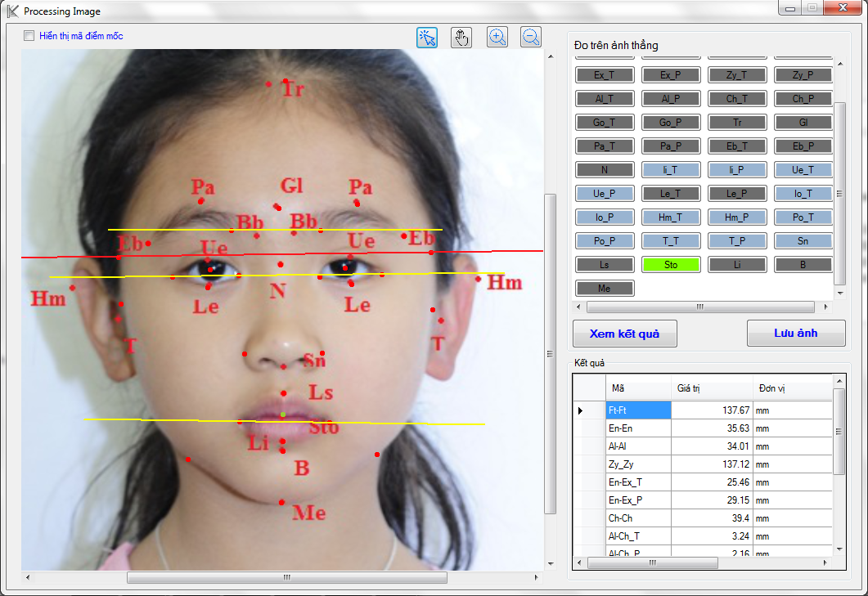The height and width of the screenshot is (596, 868).
Task: Enable the 'Hiển thị mã điểm mốc' checkbox
Action: click(x=29, y=36)
